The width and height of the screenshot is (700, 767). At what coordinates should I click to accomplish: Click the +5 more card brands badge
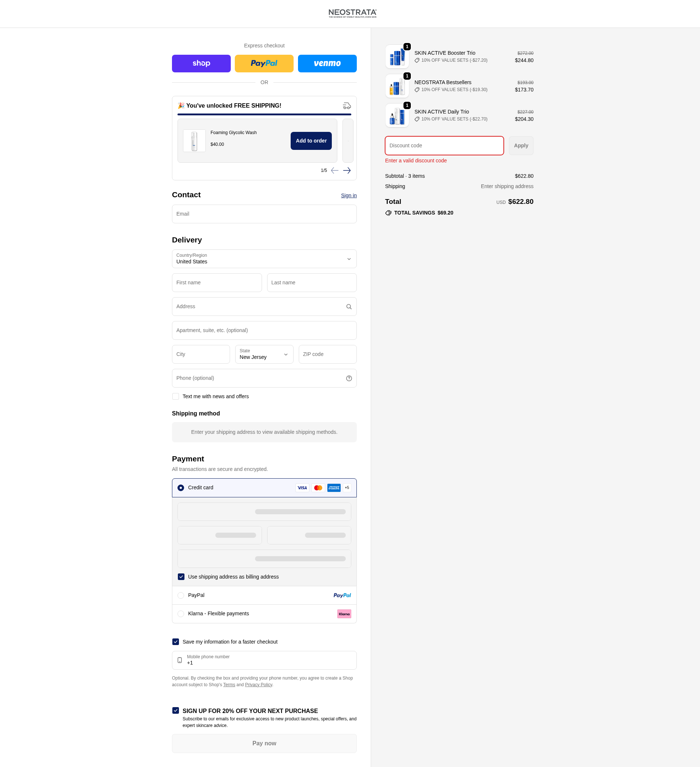(x=347, y=488)
